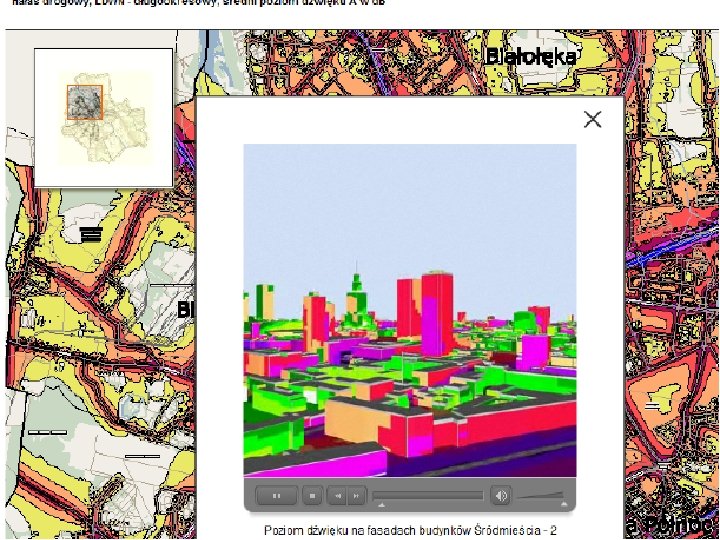Screen dimensions: 720x540
Task: Click the volume handle triangle
Action: click(x=564, y=504)
